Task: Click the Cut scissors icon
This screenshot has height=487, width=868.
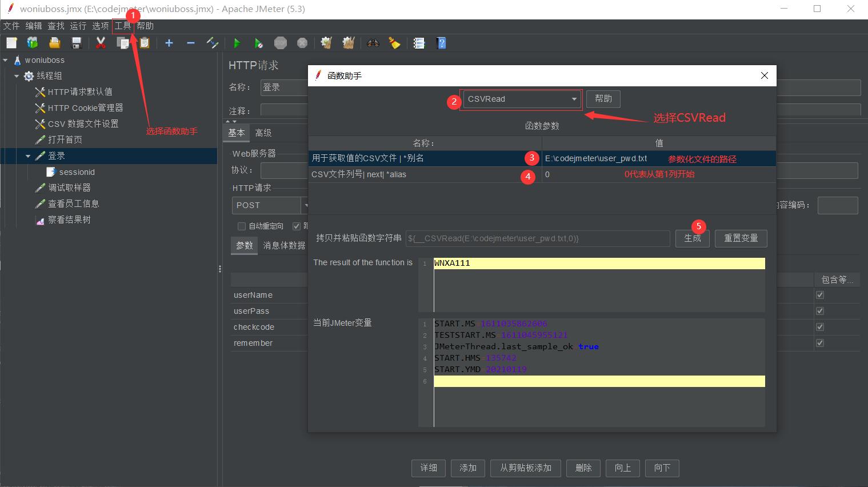Action: click(x=101, y=43)
